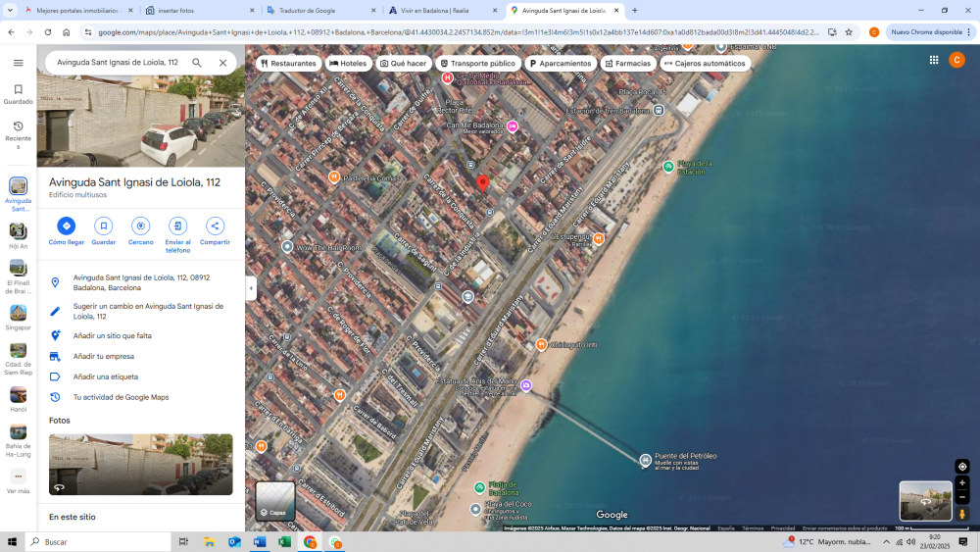The image size is (980, 552).
Task: Toggle the Capas layers thumbnail
Action: 275,500
